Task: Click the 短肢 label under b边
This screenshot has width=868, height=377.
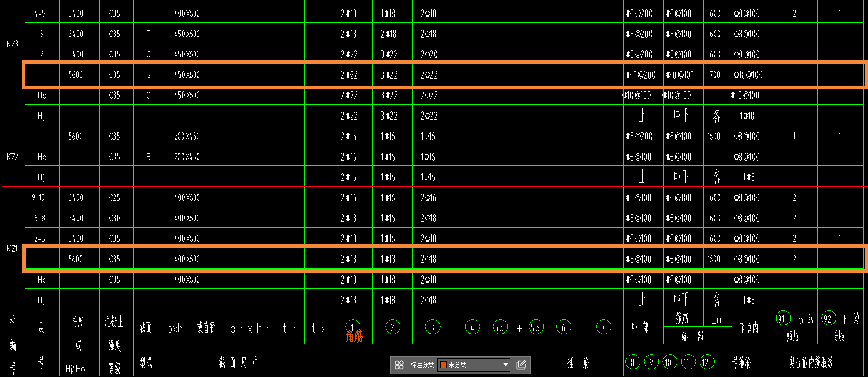Action: [x=793, y=336]
